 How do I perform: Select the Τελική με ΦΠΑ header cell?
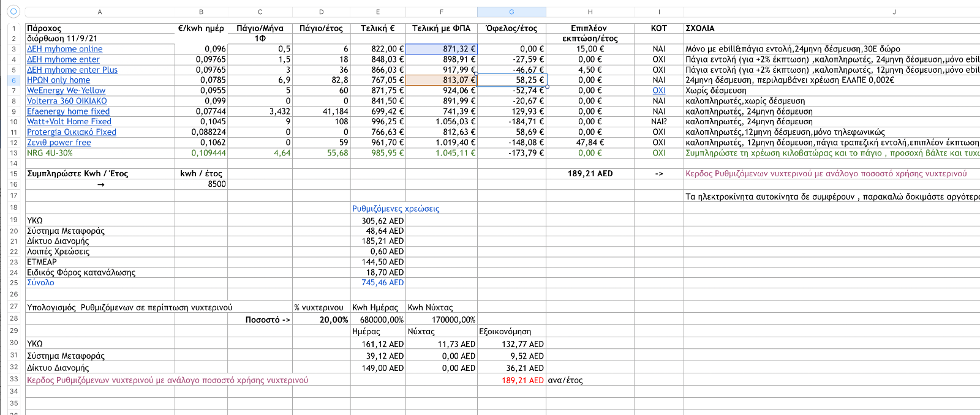coord(442,28)
